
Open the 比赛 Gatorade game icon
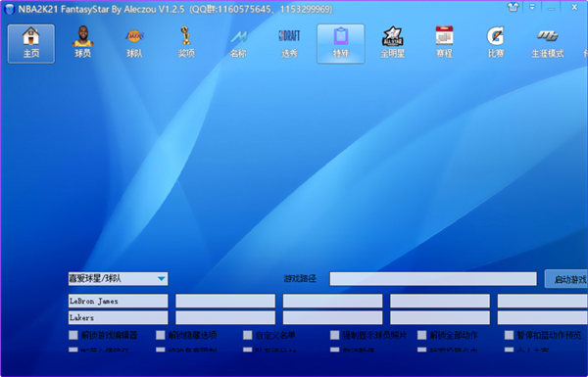click(x=496, y=44)
